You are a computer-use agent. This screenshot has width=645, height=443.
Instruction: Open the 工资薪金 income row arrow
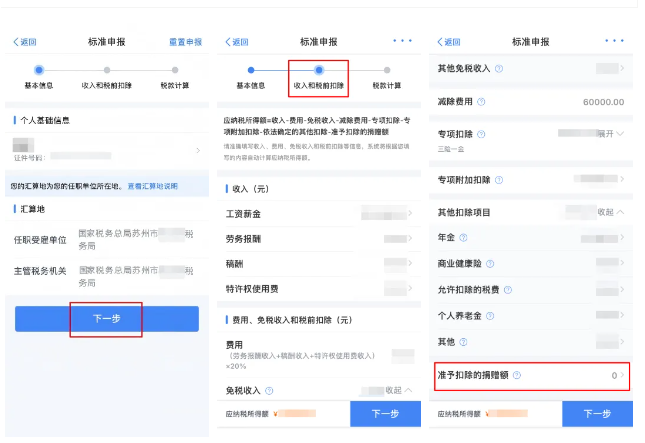click(409, 214)
